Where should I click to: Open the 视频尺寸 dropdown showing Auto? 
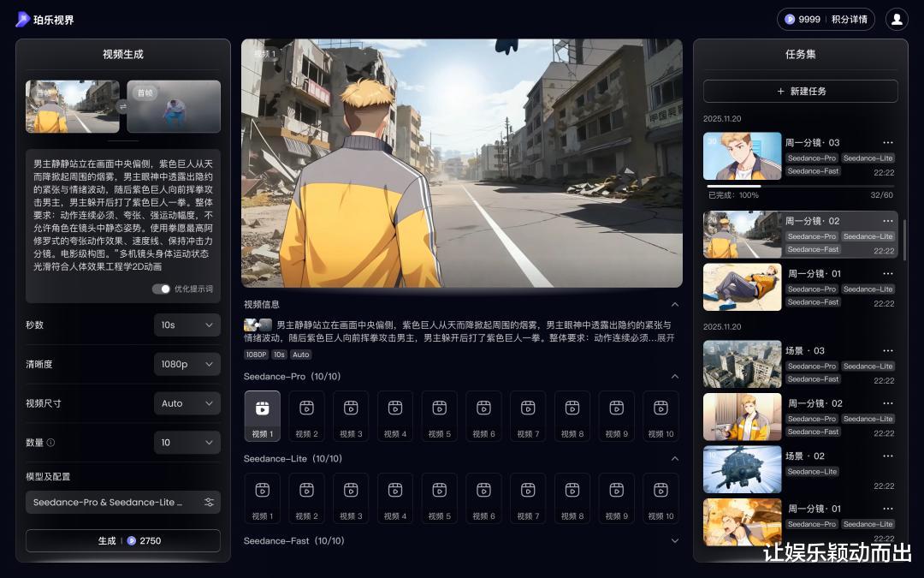[187, 403]
